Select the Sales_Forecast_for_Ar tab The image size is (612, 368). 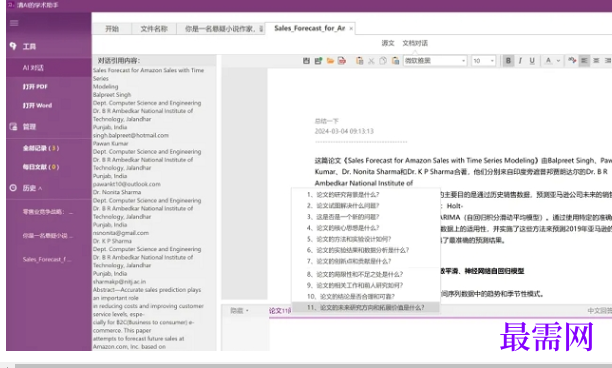[x=310, y=28]
